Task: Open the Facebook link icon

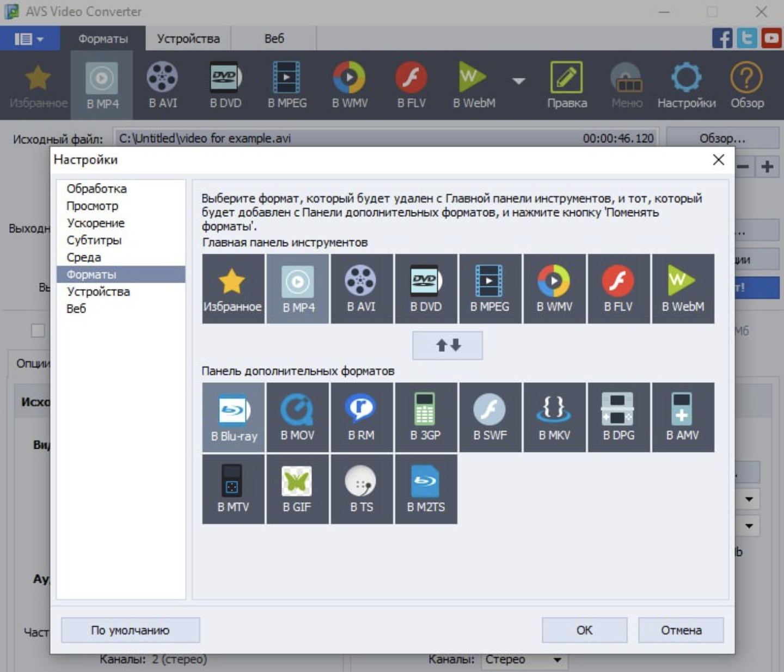Action: click(722, 38)
